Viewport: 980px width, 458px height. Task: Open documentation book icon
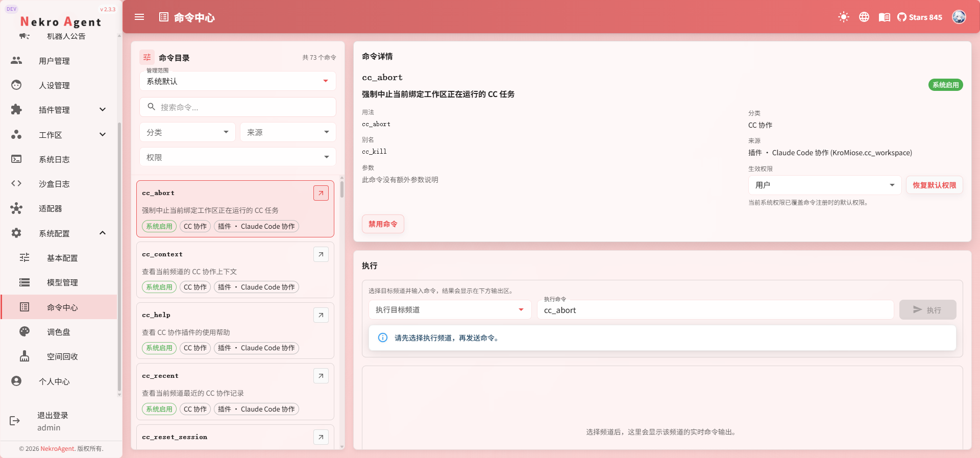click(x=885, y=17)
